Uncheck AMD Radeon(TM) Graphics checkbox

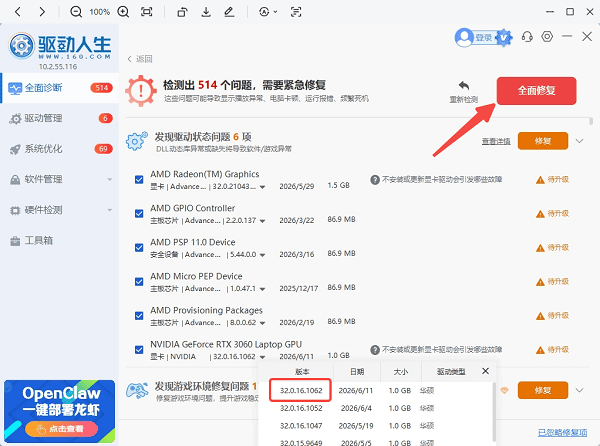pyautogui.click(x=139, y=179)
